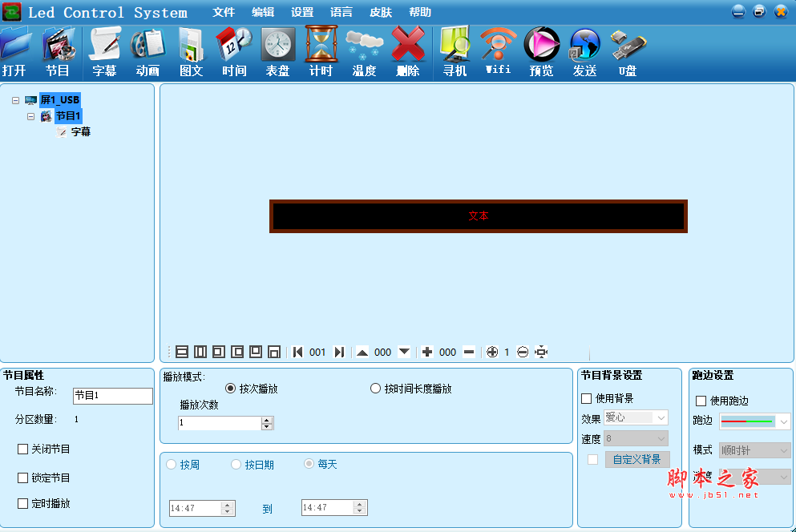The height and width of the screenshot is (532, 796).
Task: Launch the 预览 preview play icon
Action: pos(541,52)
